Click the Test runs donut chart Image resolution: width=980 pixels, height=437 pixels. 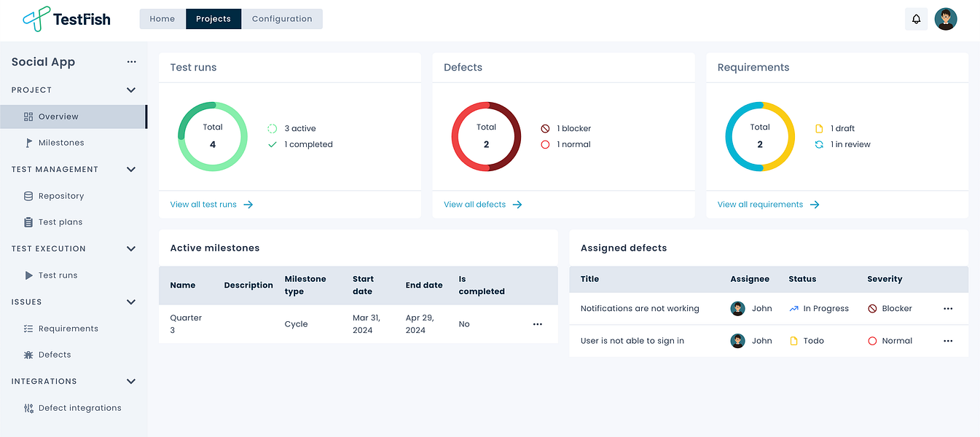tap(212, 136)
